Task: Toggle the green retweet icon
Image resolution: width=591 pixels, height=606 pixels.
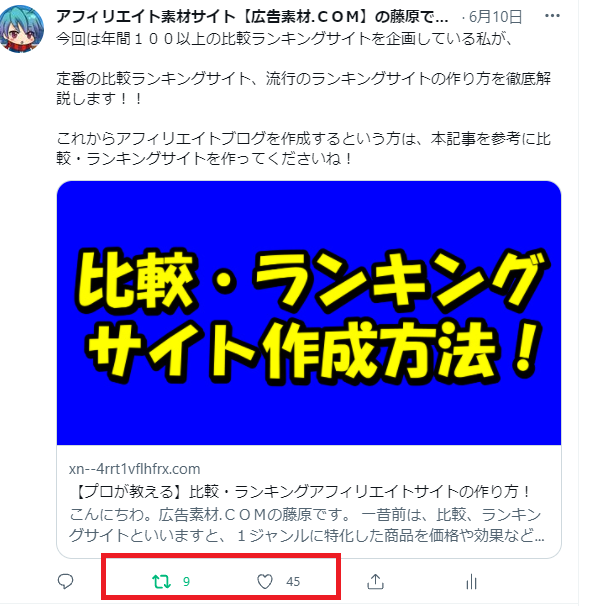Action: [161, 581]
